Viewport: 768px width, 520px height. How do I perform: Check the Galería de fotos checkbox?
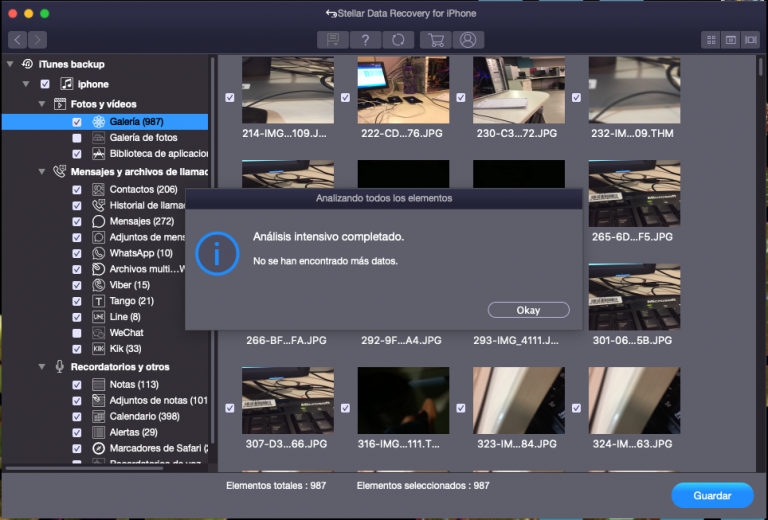pyautogui.click(x=77, y=138)
